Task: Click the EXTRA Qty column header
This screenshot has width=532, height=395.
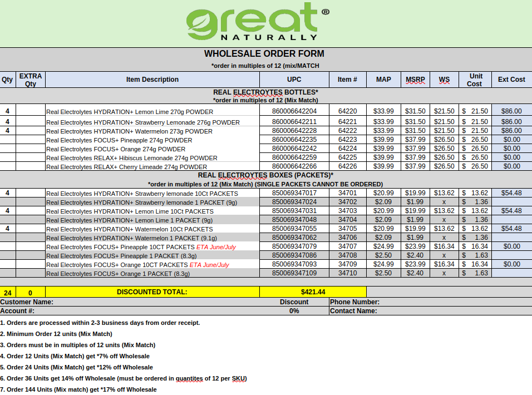Action: click(x=30, y=80)
